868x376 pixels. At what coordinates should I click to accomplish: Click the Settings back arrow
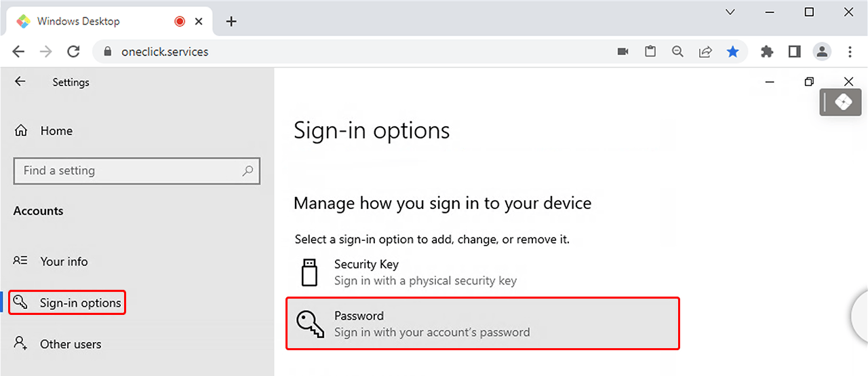(20, 81)
